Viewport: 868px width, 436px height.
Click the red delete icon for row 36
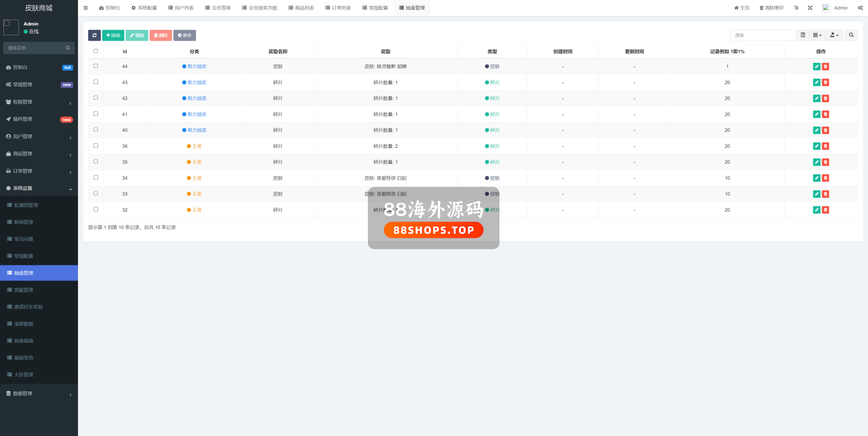pyautogui.click(x=825, y=146)
